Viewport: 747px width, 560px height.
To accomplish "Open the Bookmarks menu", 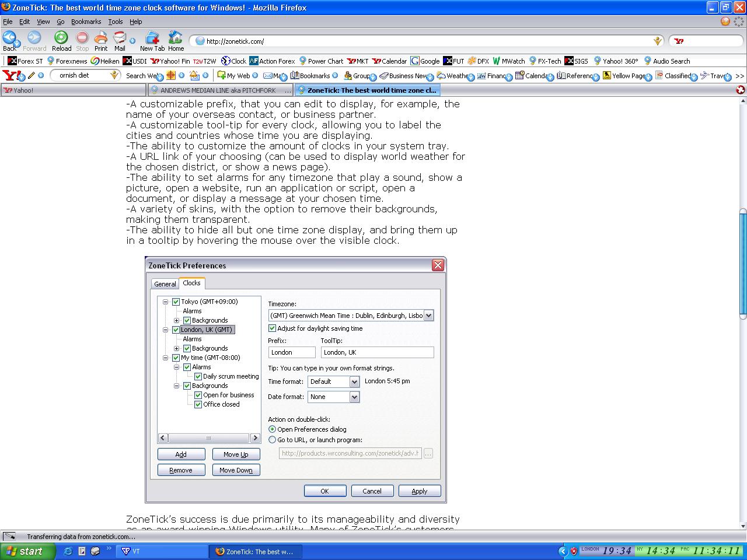I will 86,22.
